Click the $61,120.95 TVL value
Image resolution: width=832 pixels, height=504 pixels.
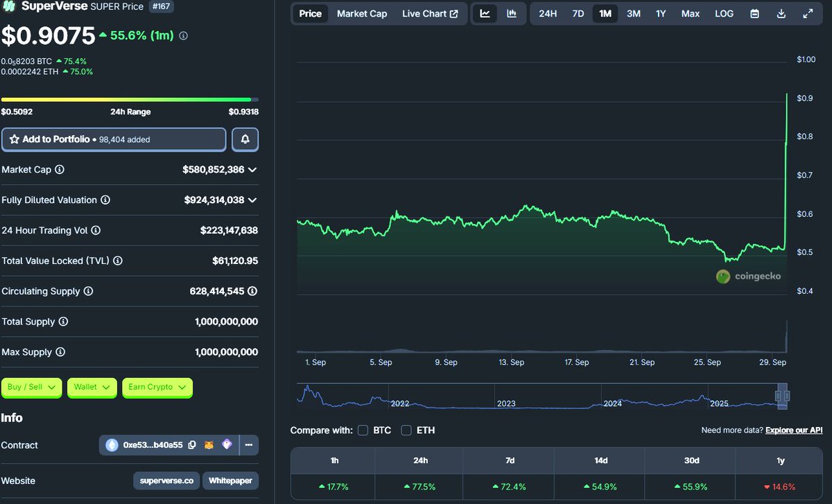tap(235, 261)
